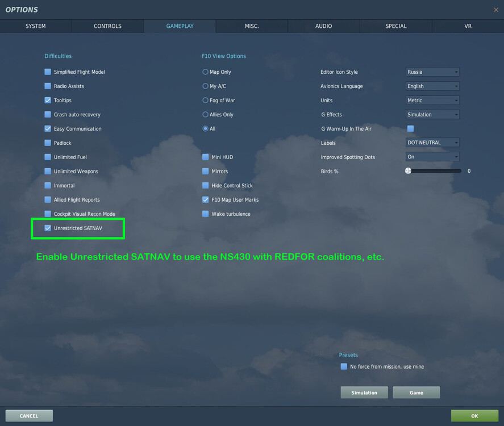The width and height of the screenshot is (504, 426).
Task: Enable Wake turbulence
Action: (205, 214)
